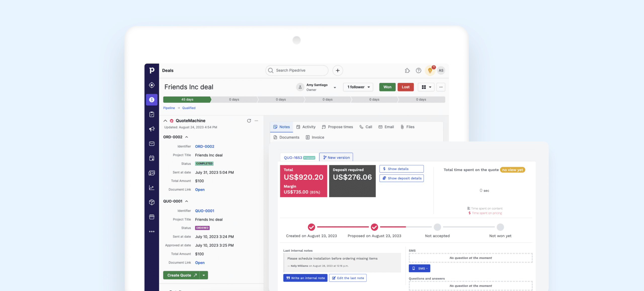Open the owner dropdown arrow
The image size is (644, 291).
335,88
